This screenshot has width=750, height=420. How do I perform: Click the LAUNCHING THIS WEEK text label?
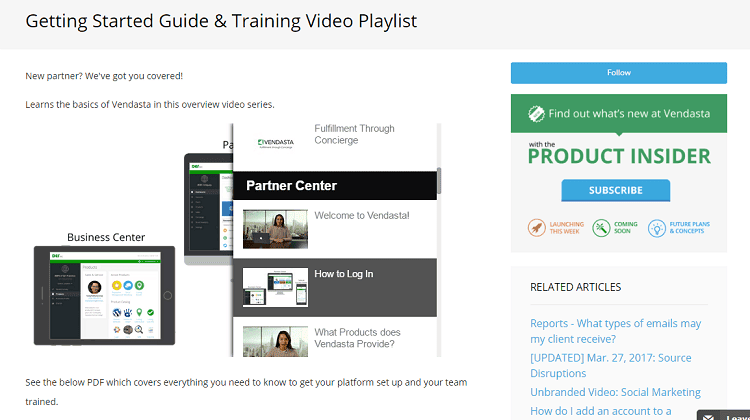pyautogui.click(x=566, y=228)
